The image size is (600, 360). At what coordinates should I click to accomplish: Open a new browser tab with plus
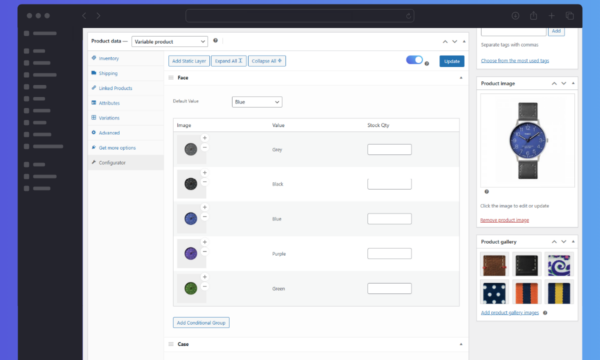point(551,16)
